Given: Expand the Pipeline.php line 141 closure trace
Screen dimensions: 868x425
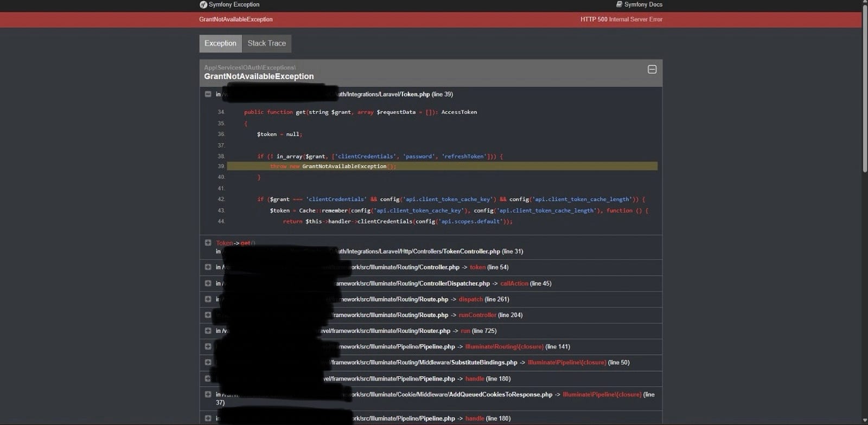Looking at the screenshot, I should tap(208, 346).
